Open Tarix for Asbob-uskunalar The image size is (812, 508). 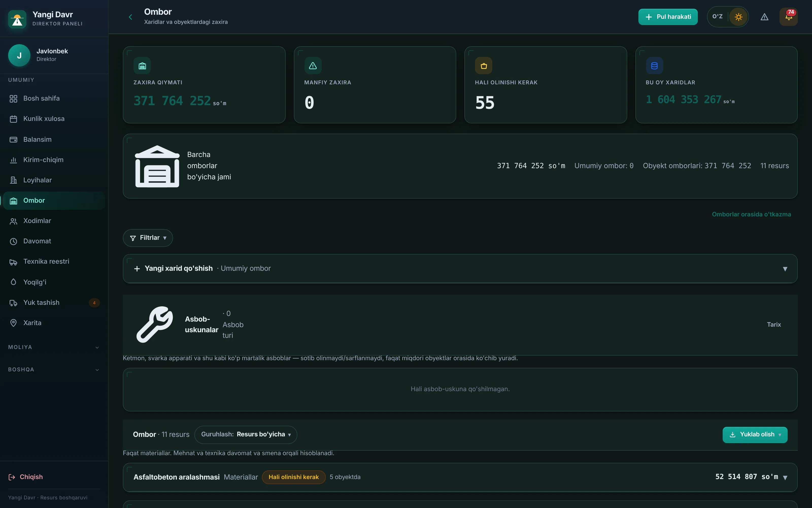[x=774, y=325]
